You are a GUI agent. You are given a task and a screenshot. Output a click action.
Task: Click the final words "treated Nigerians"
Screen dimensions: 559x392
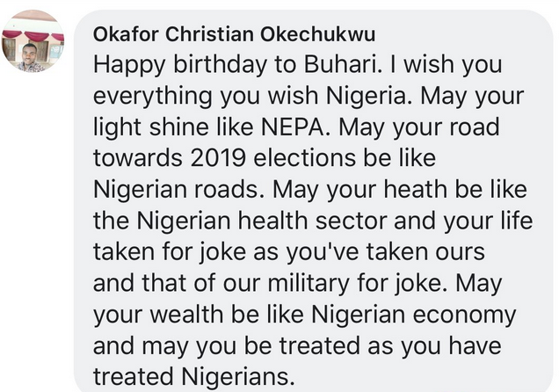(194, 377)
